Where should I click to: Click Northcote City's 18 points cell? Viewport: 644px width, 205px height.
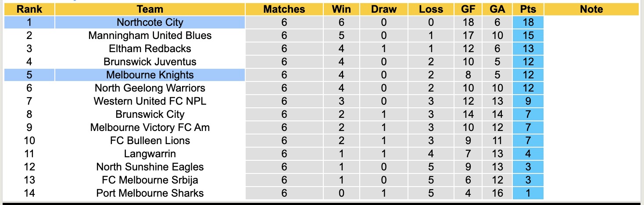pos(528,22)
